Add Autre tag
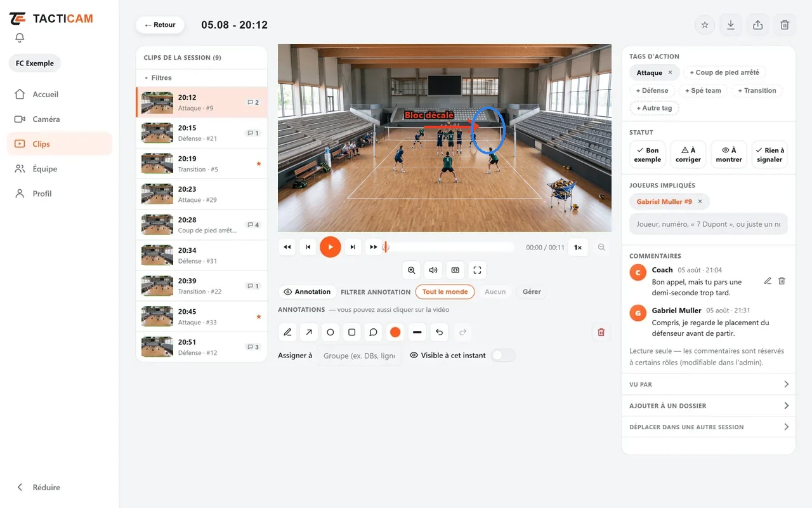The width and height of the screenshot is (812, 508). [654, 109]
